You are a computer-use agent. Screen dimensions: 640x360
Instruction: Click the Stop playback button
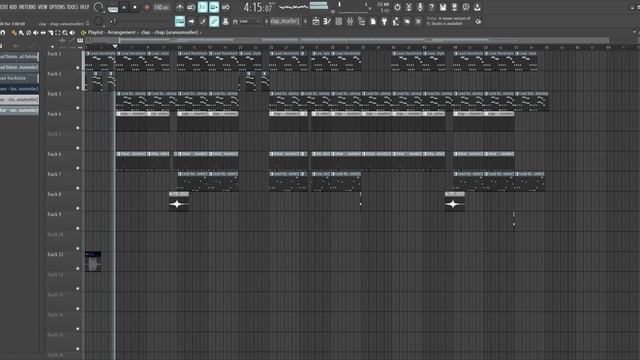pyautogui.click(x=135, y=7)
